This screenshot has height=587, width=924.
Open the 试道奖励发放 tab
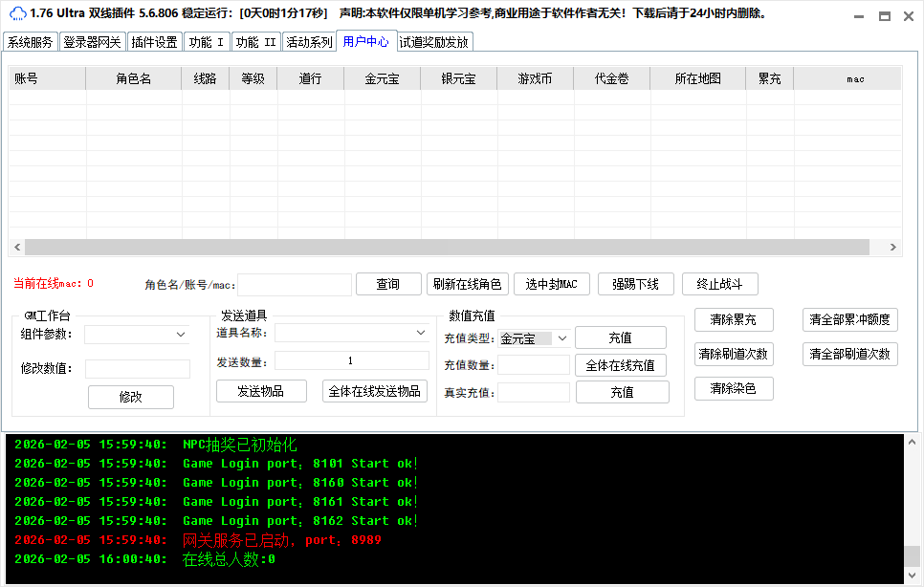(433, 42)
